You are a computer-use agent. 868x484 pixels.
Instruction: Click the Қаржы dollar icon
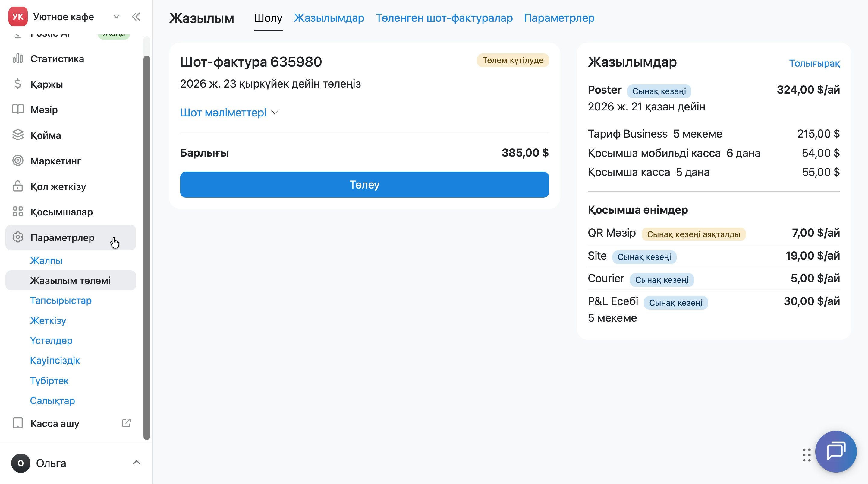pyautogui.click(x=18, y=84)
